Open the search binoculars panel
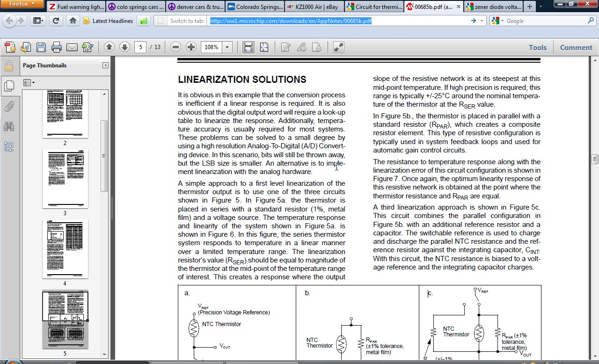Image resolution: width=599 pixels, height=364 pixels. [9, 126]
